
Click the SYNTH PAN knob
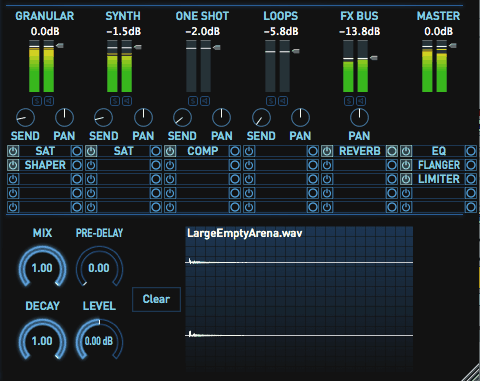coord(143,117)
